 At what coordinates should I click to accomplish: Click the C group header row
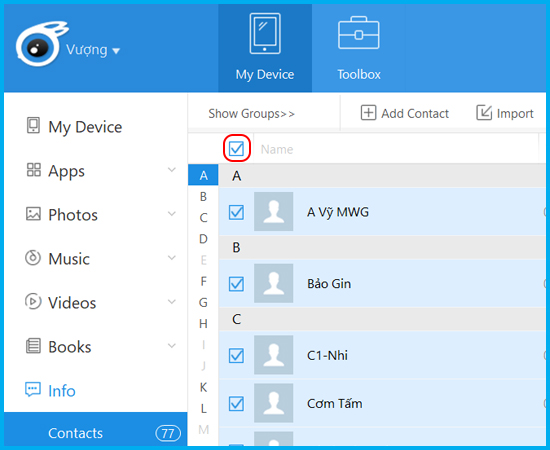[382, 319]
